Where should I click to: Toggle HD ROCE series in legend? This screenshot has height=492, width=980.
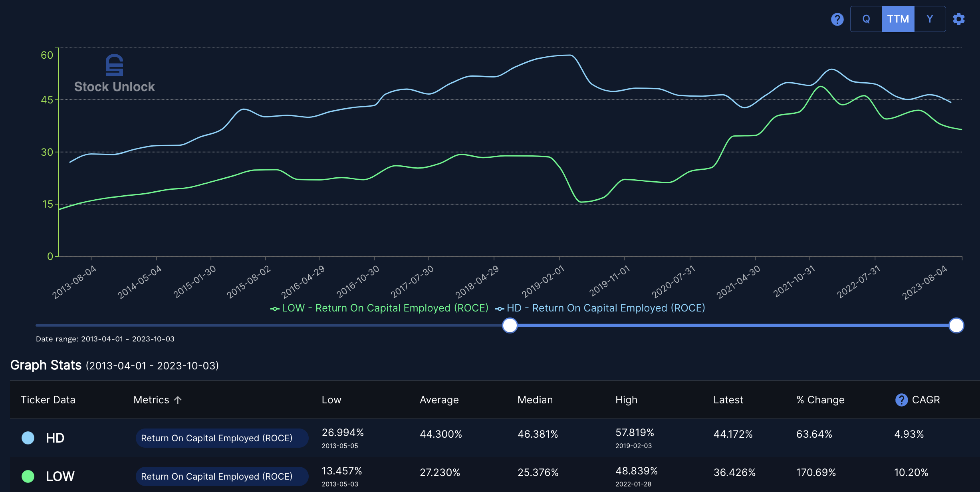[x=605, y=308]
